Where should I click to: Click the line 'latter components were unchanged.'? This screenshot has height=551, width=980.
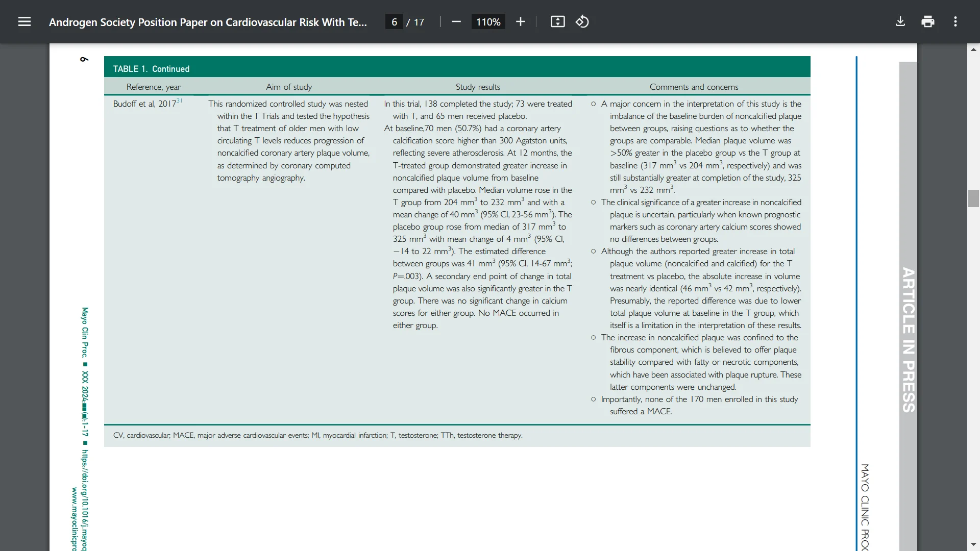673,387
